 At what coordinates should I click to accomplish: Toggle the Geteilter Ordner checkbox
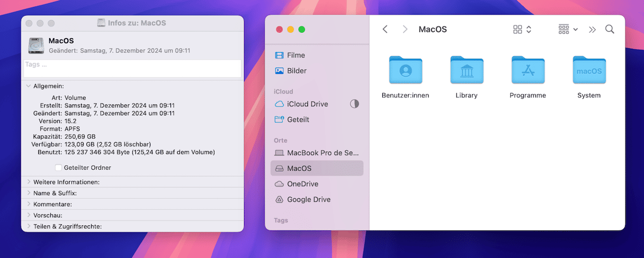58,168
